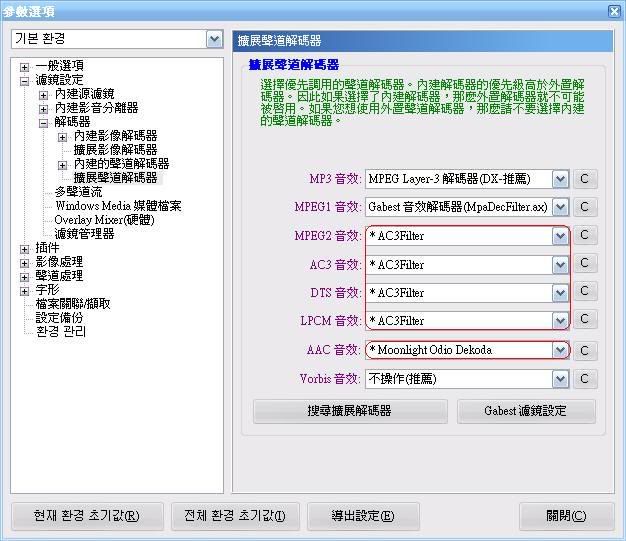This screenshot has width=626, height=541.
Task: Click the C button beside AC3 音效
Action: tap(585, 265)
